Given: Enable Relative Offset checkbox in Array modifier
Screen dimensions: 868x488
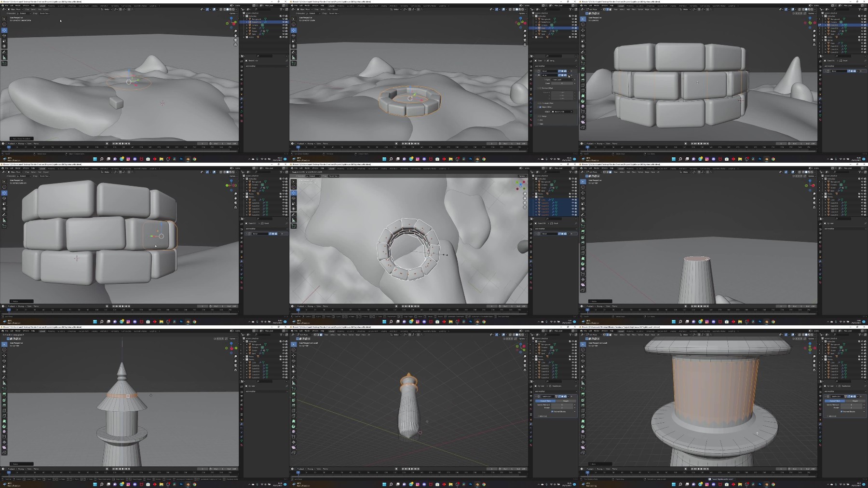Looking at the screenshot, I should [x=540, y=88].
